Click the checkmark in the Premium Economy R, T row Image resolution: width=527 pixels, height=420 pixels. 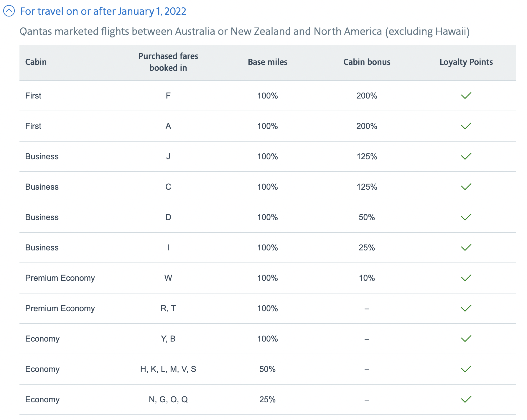466,308
